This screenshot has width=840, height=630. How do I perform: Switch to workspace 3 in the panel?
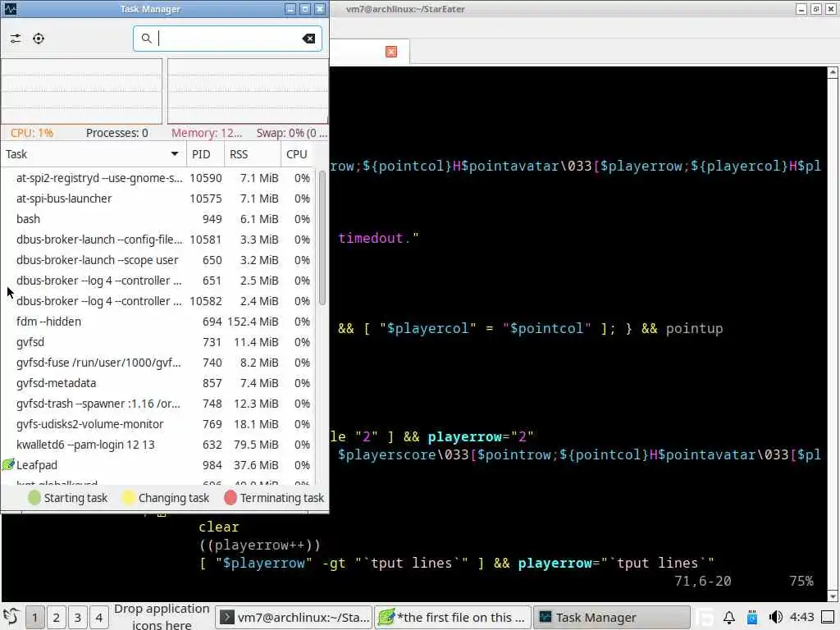point(78,618)
